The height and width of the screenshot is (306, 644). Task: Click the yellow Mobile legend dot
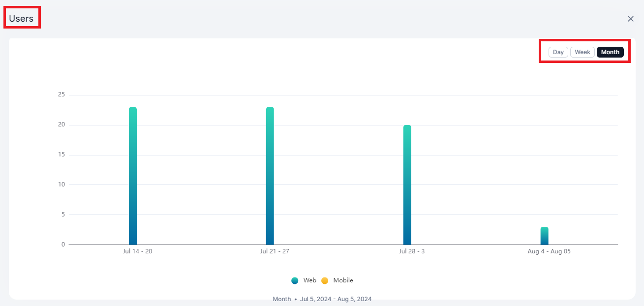(x=325, y=280)
